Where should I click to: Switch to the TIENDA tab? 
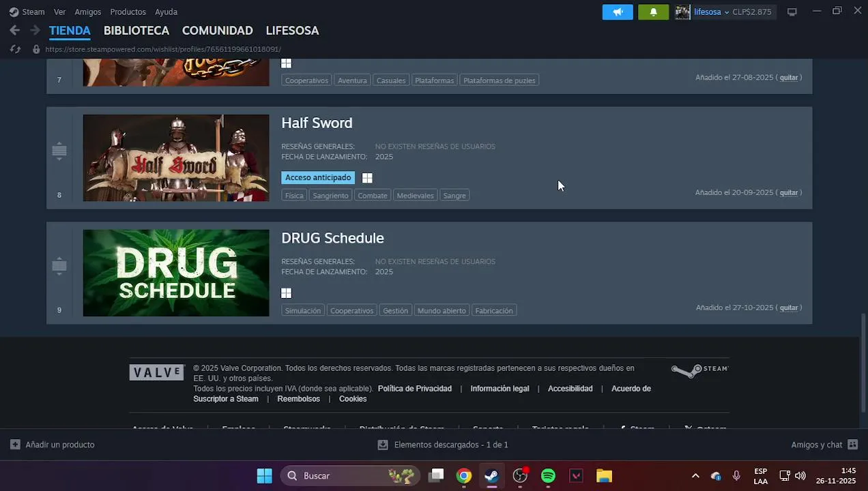click(70, 31)
